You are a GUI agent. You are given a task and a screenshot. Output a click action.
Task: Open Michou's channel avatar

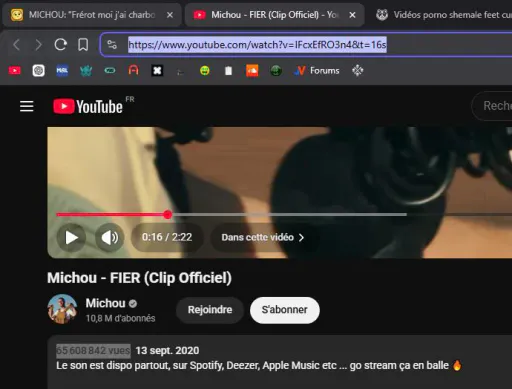(62, 309)
